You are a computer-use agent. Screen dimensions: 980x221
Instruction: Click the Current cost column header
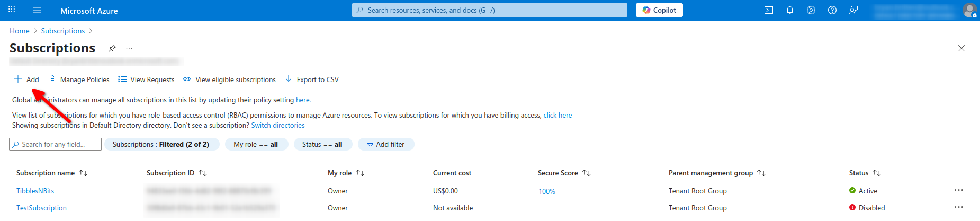(452, 173)
